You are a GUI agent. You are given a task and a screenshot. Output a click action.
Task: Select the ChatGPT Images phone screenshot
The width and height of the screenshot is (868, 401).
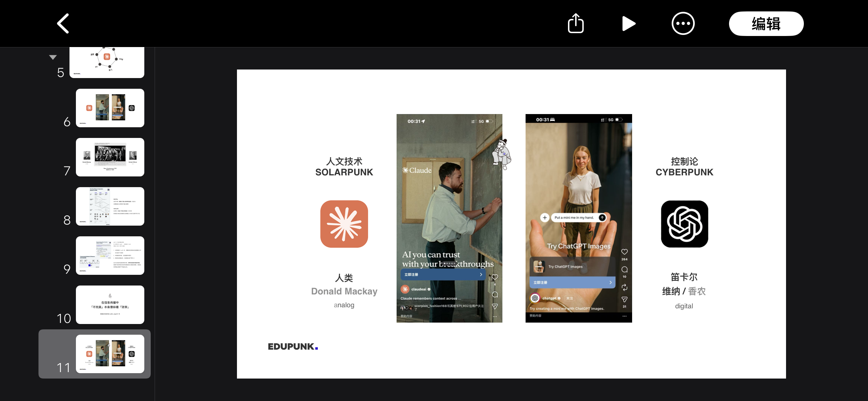click(579, 218)
